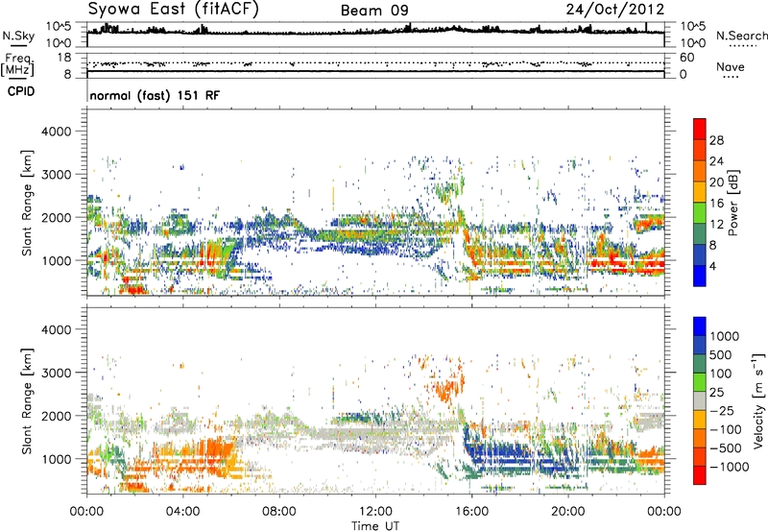Click the '12:00' time tick label

pos(375,511)
